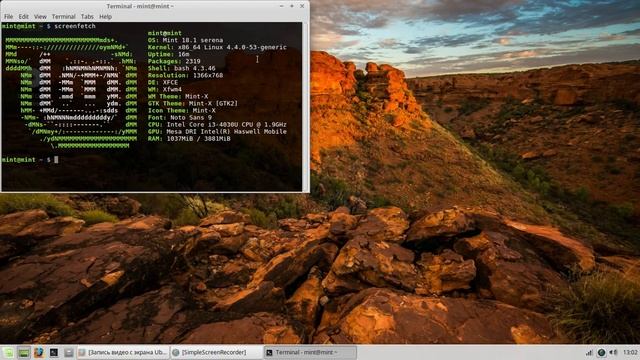Click the 'GTK Theme: Mint-X [GTK2]' line

pyautogui.click(x=193, y=104)
